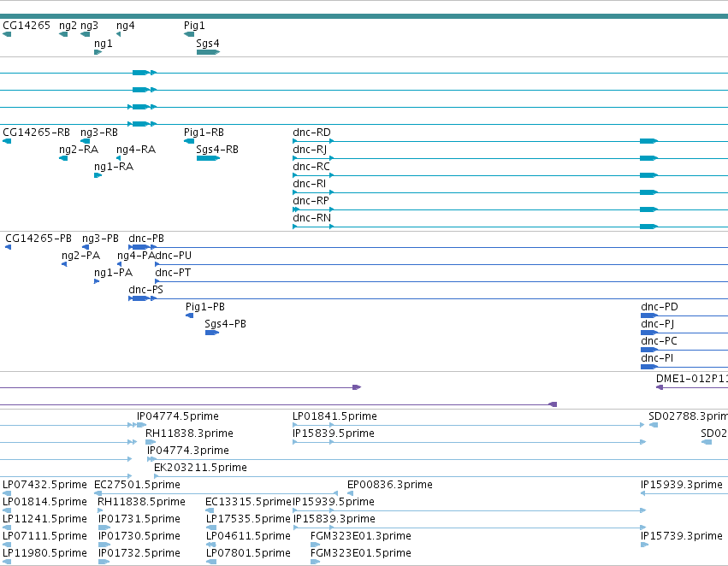The width and height of the screenshot is (728, 566).
Task: Click the ng3-RB transcript label
Action: point(99,133)
